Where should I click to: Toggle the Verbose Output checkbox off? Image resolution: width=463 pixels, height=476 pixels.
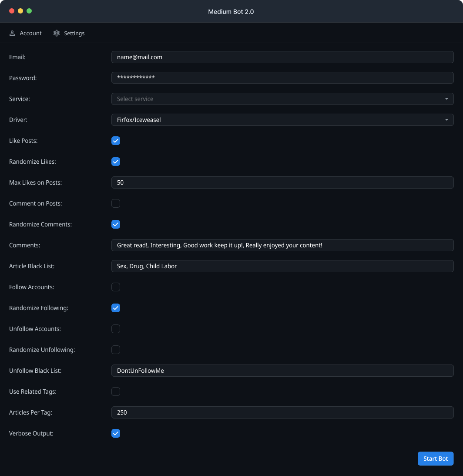(x=116, y=433)
